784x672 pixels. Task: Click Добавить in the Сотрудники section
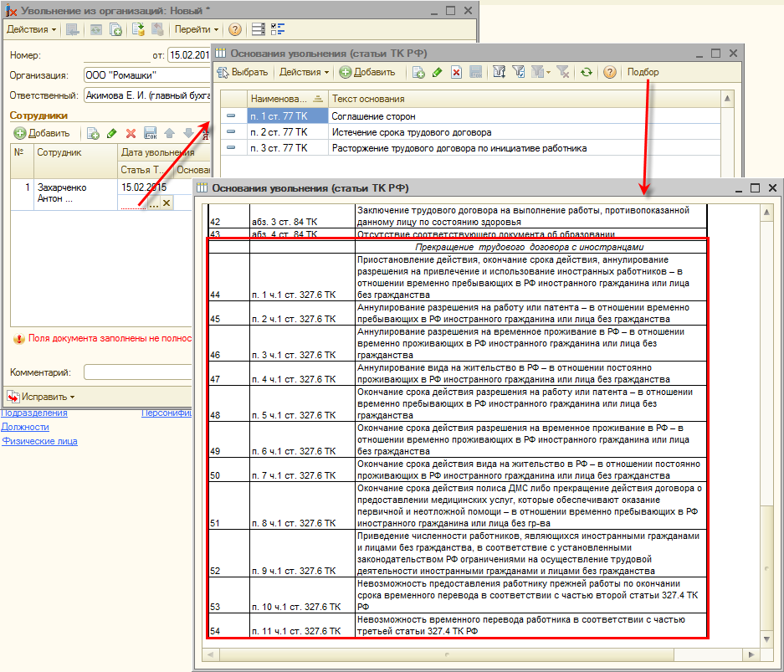pos(42,133)
